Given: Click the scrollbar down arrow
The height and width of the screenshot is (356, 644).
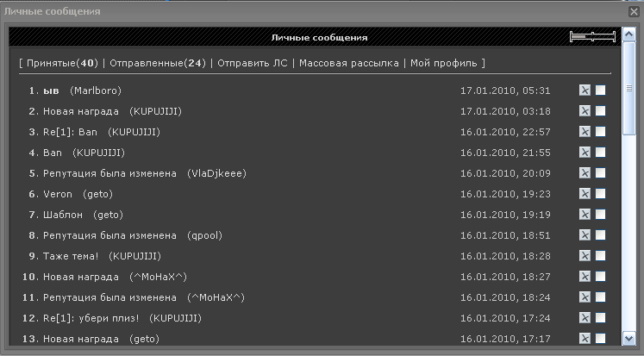Looking at the screenshot, I should coord(629,339).
